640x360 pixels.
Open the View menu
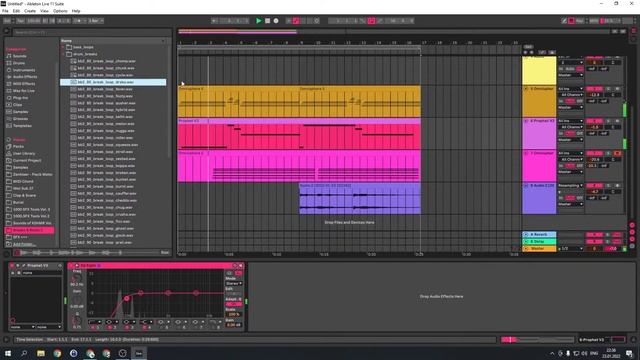pos(44,11)
